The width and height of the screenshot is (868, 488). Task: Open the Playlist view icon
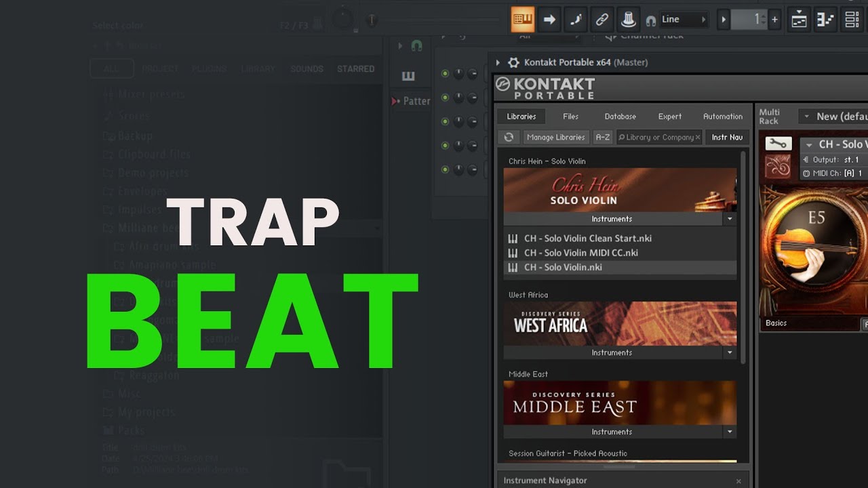click(799, 20)
